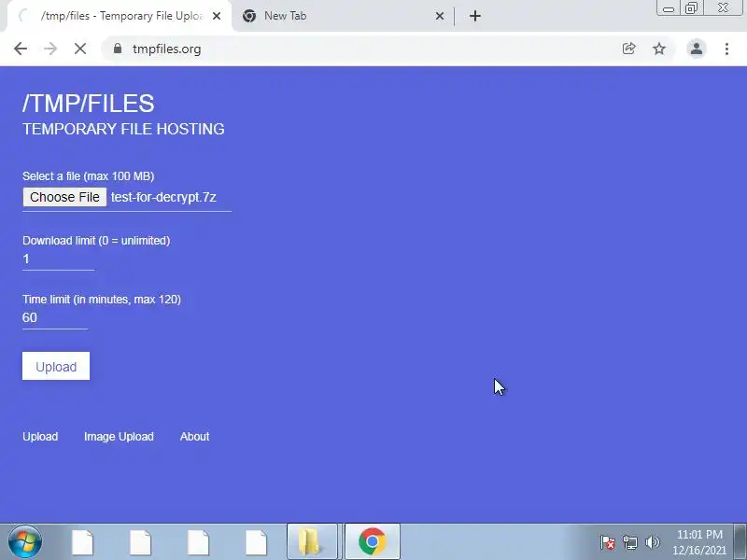Open the Action Center flag icon
The width and height of the screenshot is (747, 560).
tap(607, 542)
